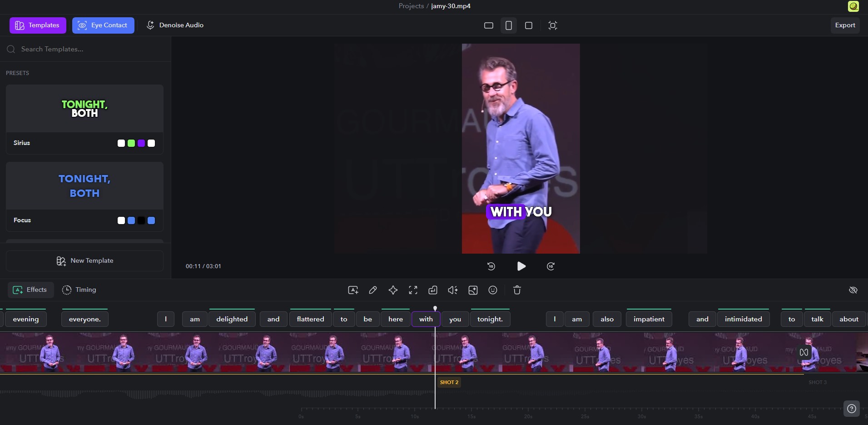Click the add caption text icon

click(x=353, y=290)
